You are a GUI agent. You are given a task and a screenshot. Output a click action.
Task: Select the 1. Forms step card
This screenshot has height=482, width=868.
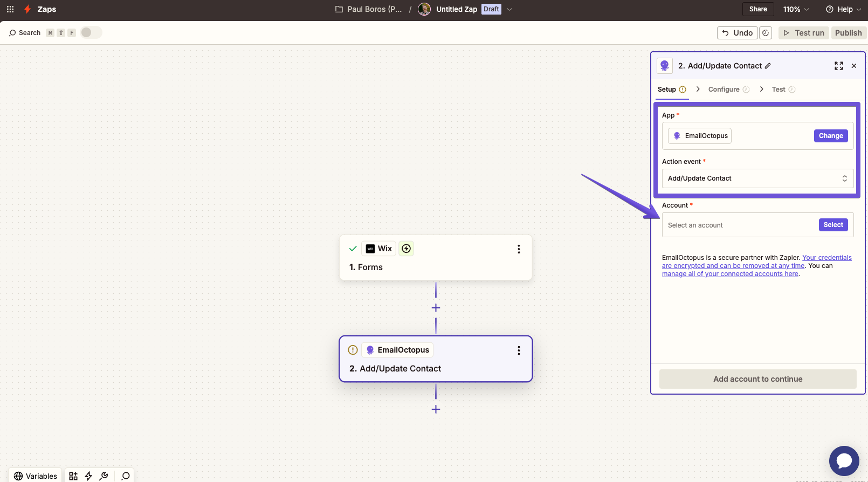(x=436, y=257)
